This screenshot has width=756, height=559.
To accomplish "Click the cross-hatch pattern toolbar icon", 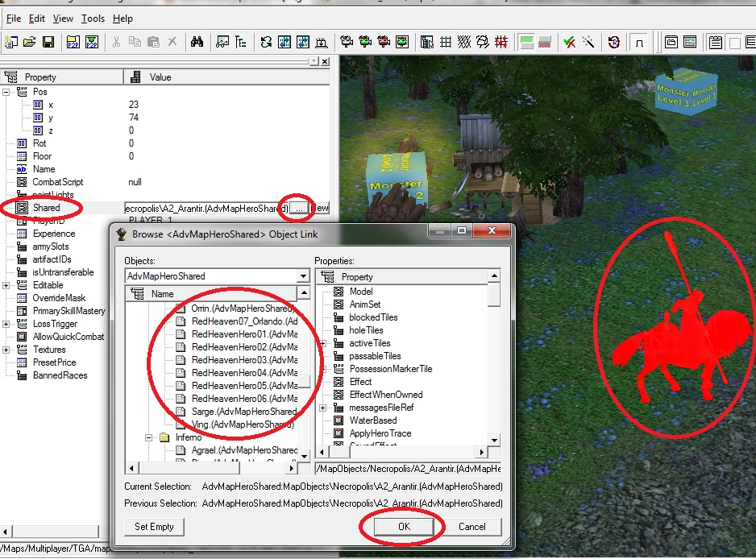I will (463, 43).
